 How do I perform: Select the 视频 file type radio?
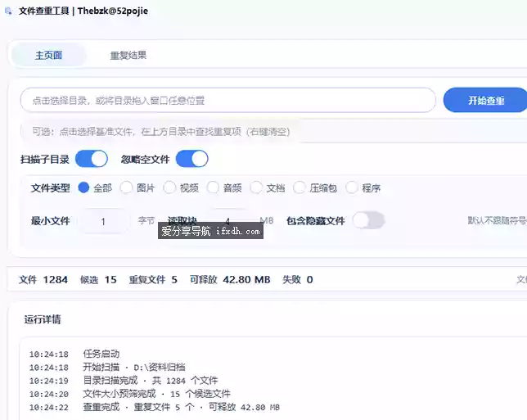[169, 187]
